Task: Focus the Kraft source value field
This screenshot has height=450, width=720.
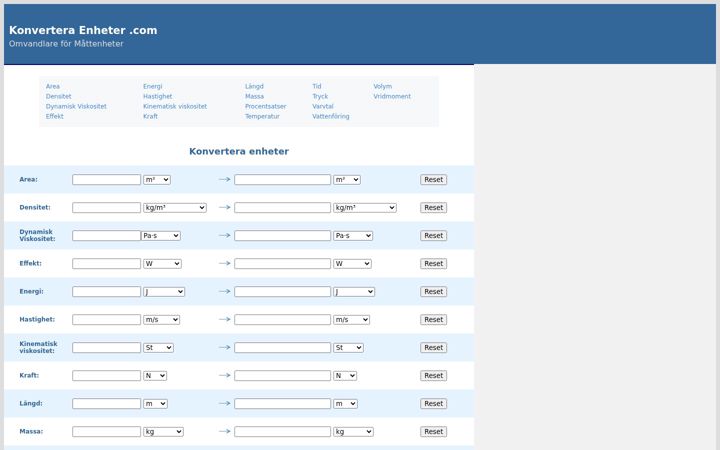Action: (107, 376)
